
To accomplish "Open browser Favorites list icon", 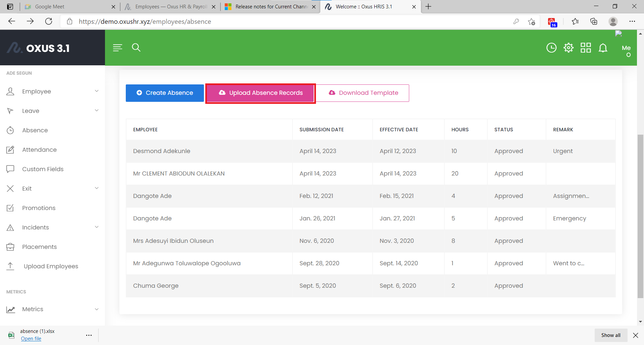I will pos(575,21).
